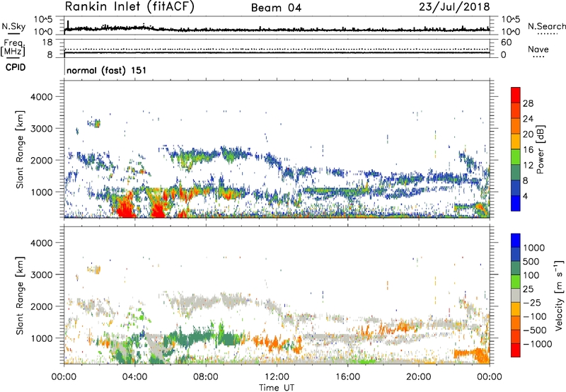Screen dimensions: 566x392
Task: Click the "-25" velocity colorbar label
Action: 532,302
